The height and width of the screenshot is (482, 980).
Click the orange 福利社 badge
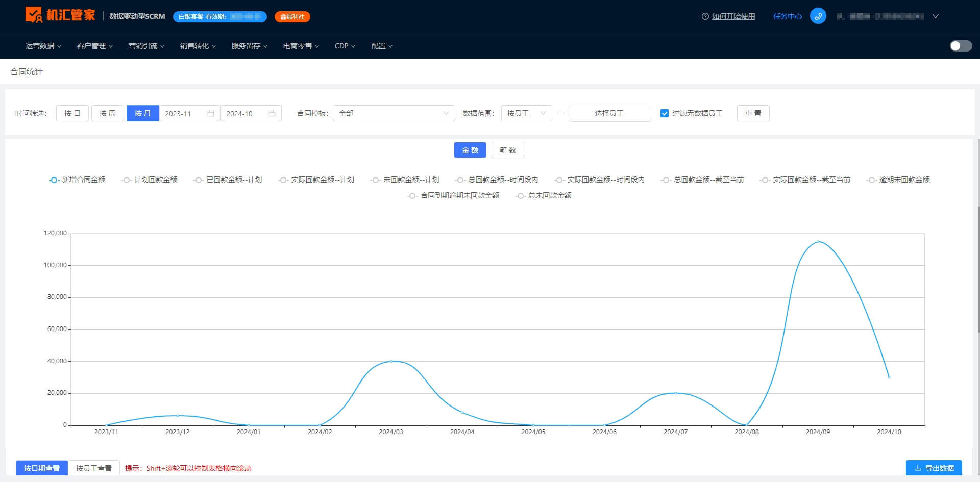292,17
